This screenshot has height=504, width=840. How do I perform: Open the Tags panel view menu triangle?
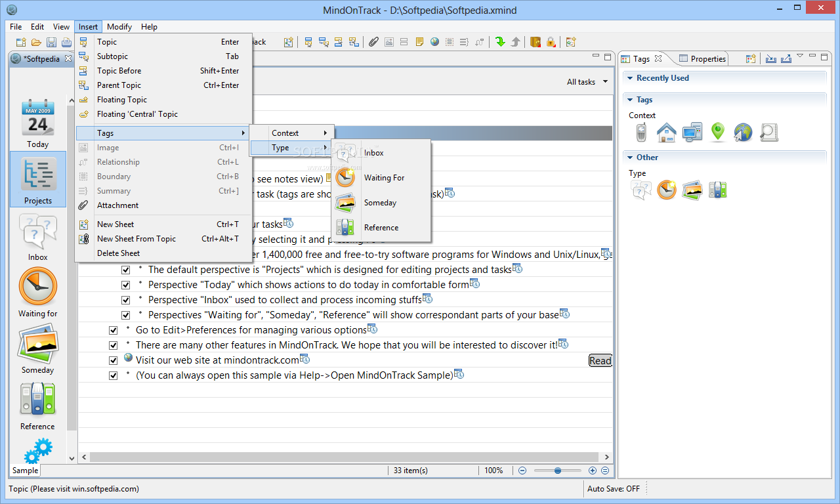800,56
